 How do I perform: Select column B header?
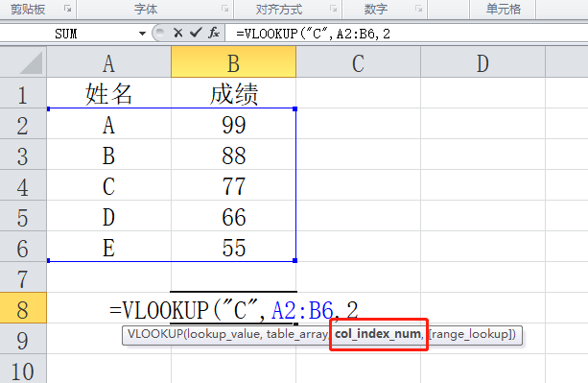233,62
